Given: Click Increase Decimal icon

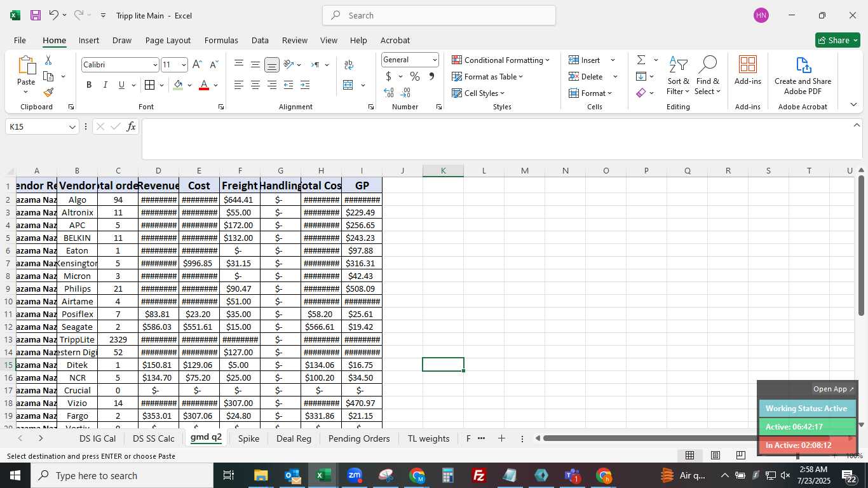Looking at the screenshot, I should (x=389, y=93).
